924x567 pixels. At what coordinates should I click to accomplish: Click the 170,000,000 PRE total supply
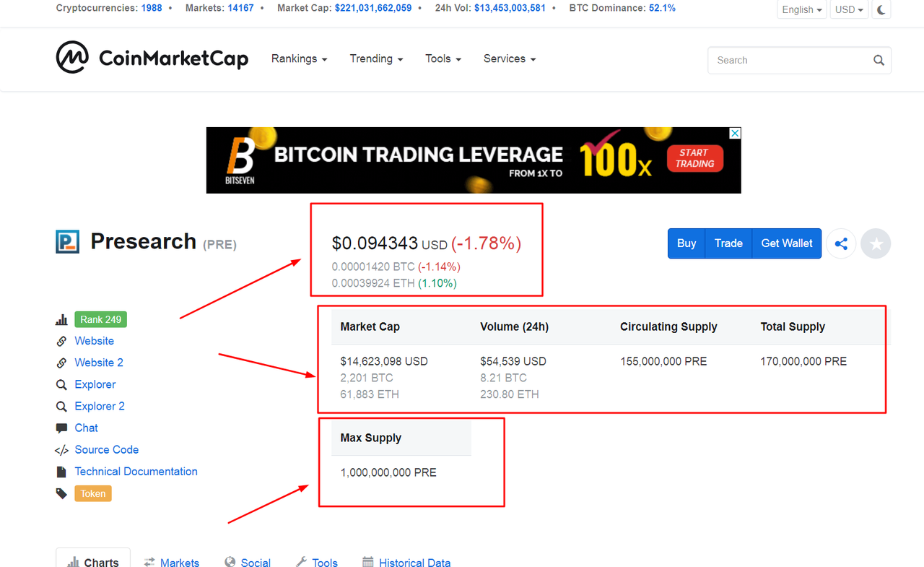[x=803, y=361]
